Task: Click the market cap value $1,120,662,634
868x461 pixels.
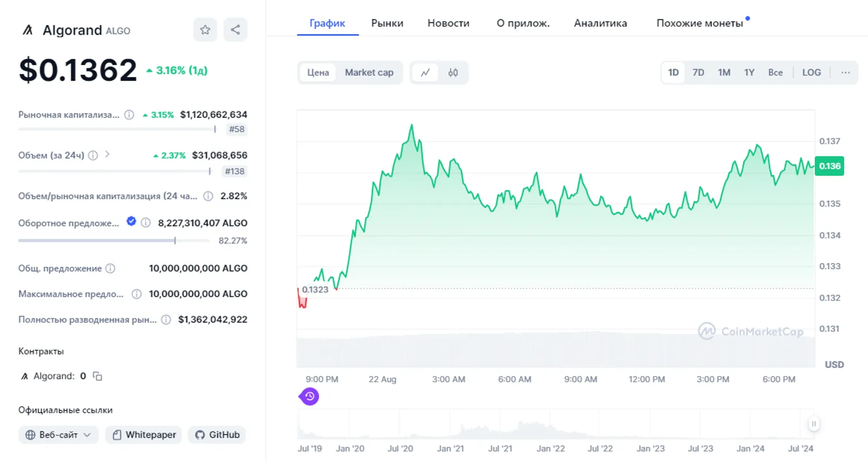Action: click(x=214, y=114)
